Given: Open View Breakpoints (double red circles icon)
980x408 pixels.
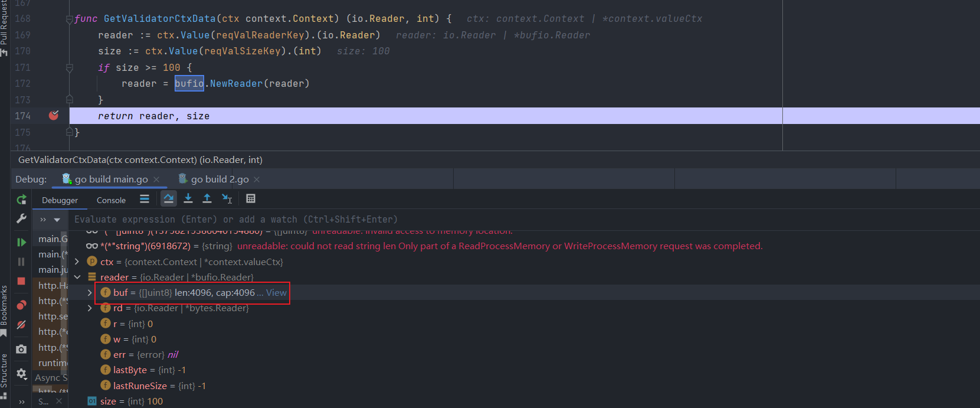Looking at the screenshot, I should click(21, 305).
